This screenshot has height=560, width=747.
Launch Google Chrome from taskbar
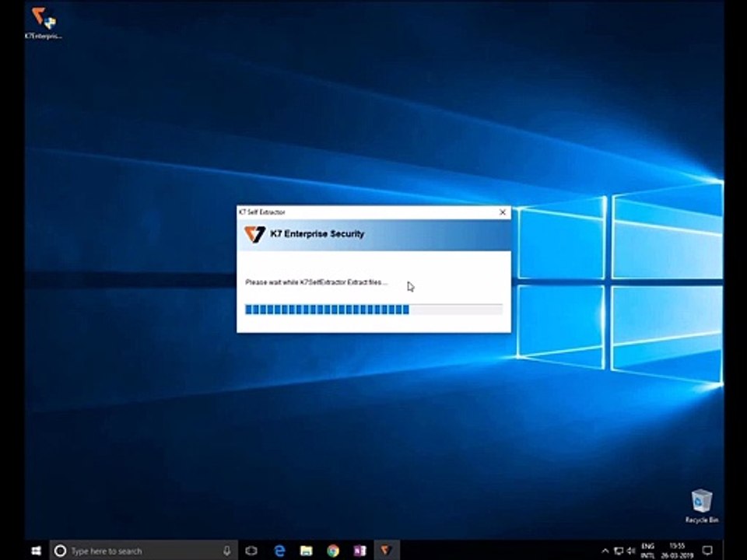click(333, 551)
